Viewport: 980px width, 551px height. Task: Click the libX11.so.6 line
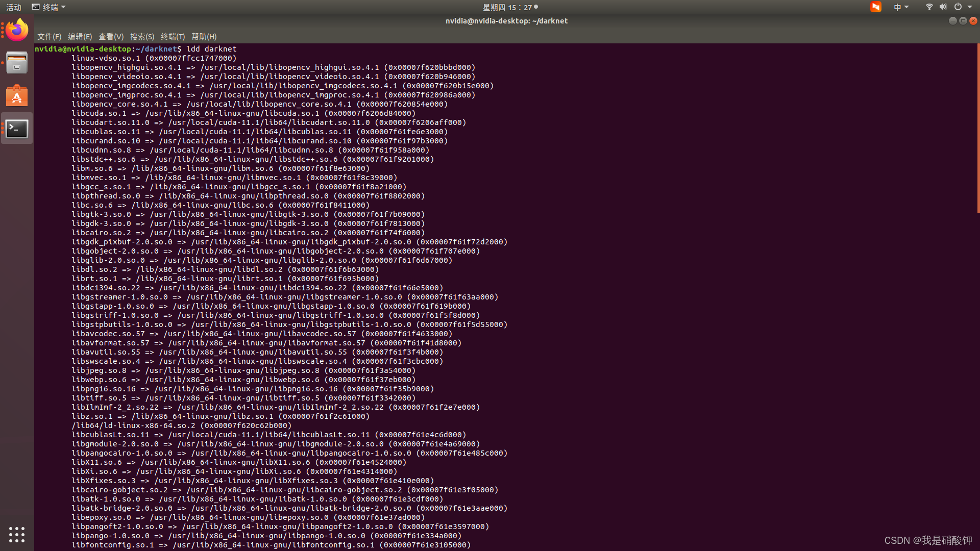(239, 462)
